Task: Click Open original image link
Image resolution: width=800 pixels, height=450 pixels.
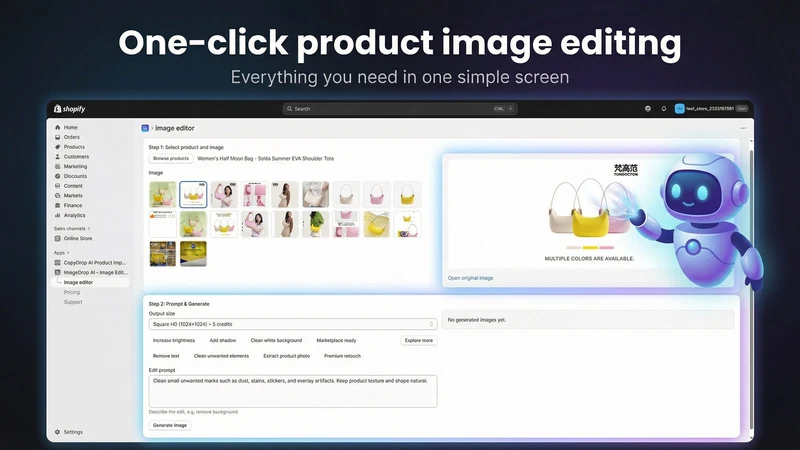Action: point(470,278)
